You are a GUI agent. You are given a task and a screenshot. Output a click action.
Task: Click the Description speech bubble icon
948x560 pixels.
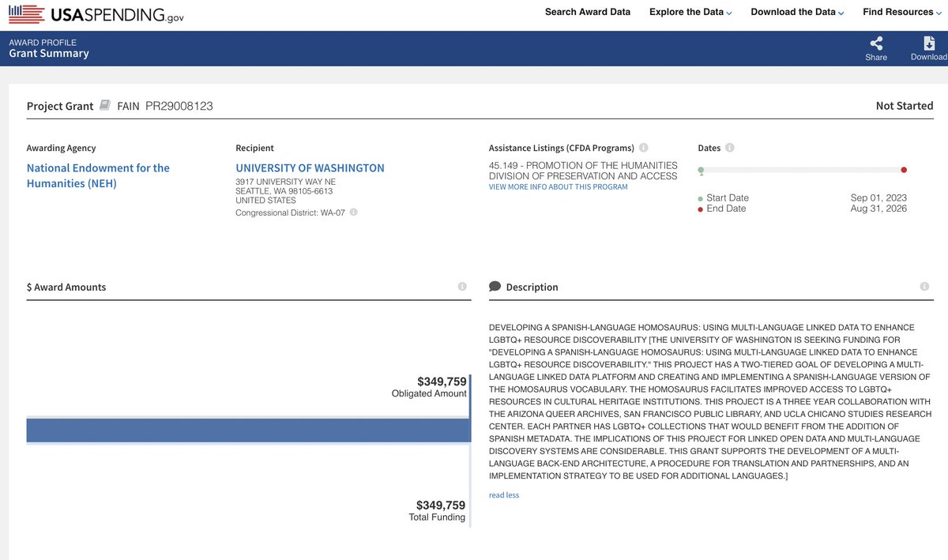pyautogui.click(x=495, y=287)
